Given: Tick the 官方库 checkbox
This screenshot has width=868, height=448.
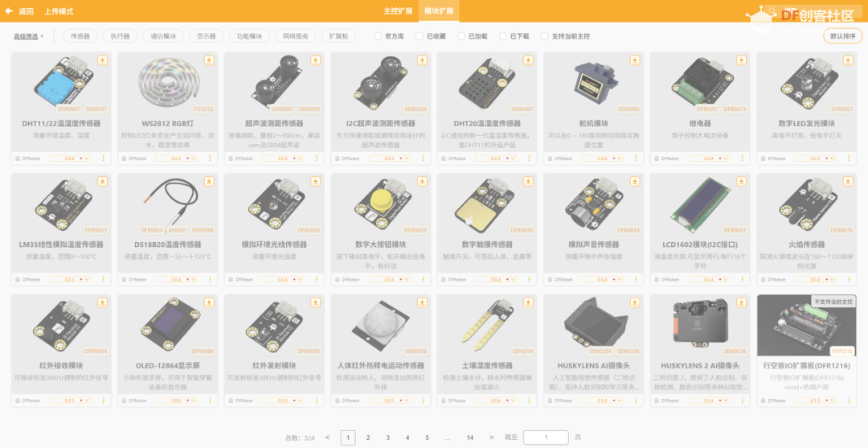Looking at the screenshot, I should point(378,36).
